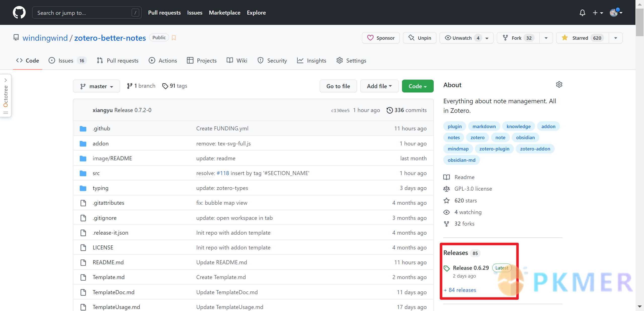This screenshot has width=644, height=311.
Task: Toggle branch selector on master dropdown
Action: tap(96, 86)
